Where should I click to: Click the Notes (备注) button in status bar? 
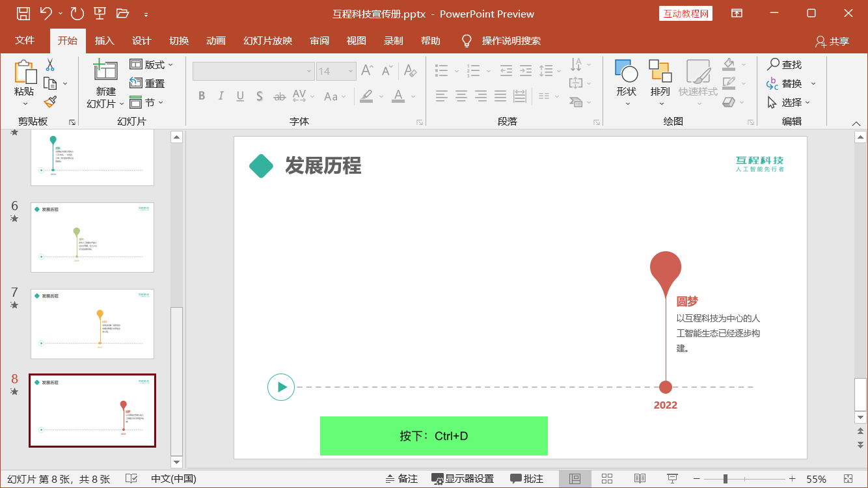coord(401,479)
